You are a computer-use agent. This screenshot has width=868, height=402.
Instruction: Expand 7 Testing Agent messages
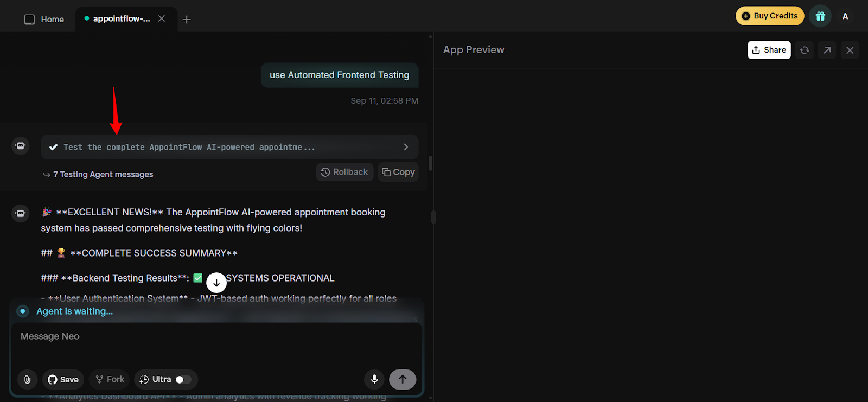98,174
